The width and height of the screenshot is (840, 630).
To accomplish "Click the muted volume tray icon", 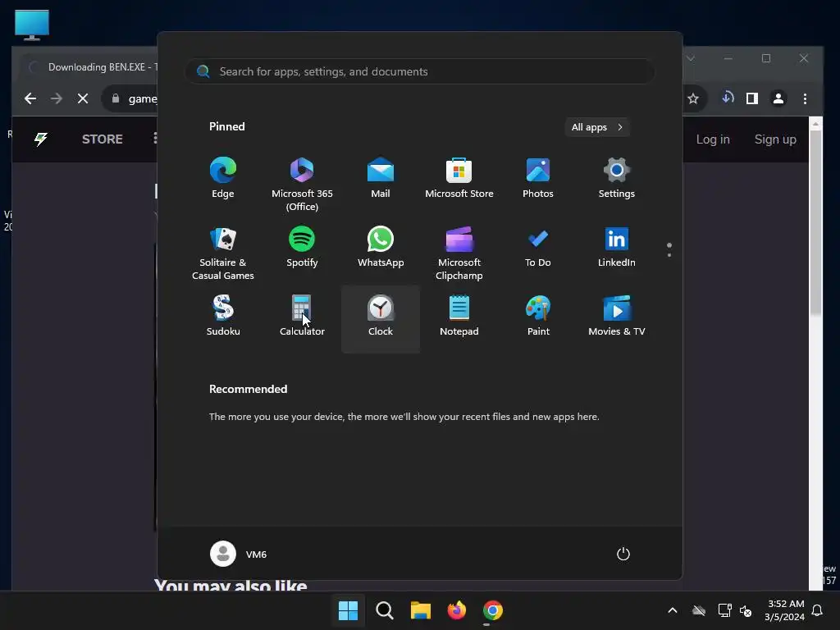I will coord(746,610).
